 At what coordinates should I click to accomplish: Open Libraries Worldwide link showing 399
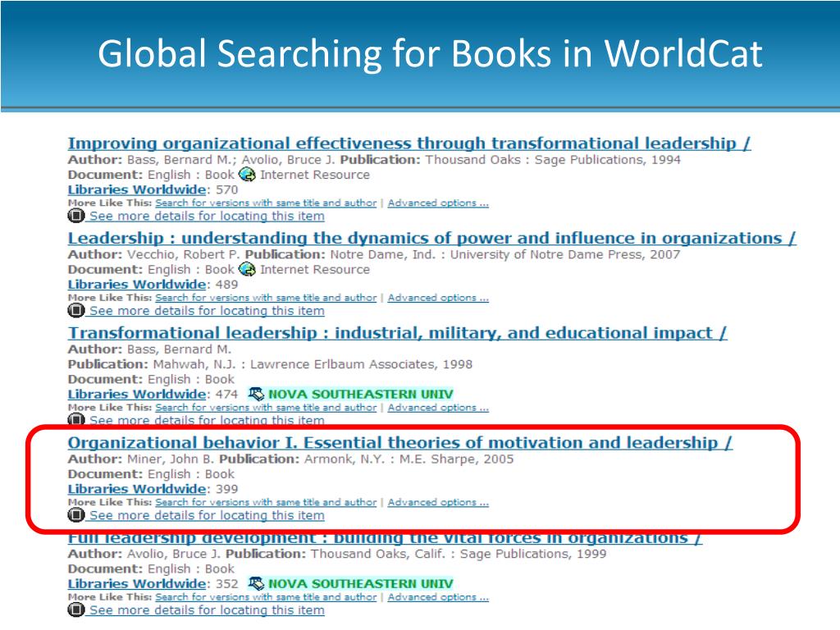pyautogui.click(x=137, y=490)
